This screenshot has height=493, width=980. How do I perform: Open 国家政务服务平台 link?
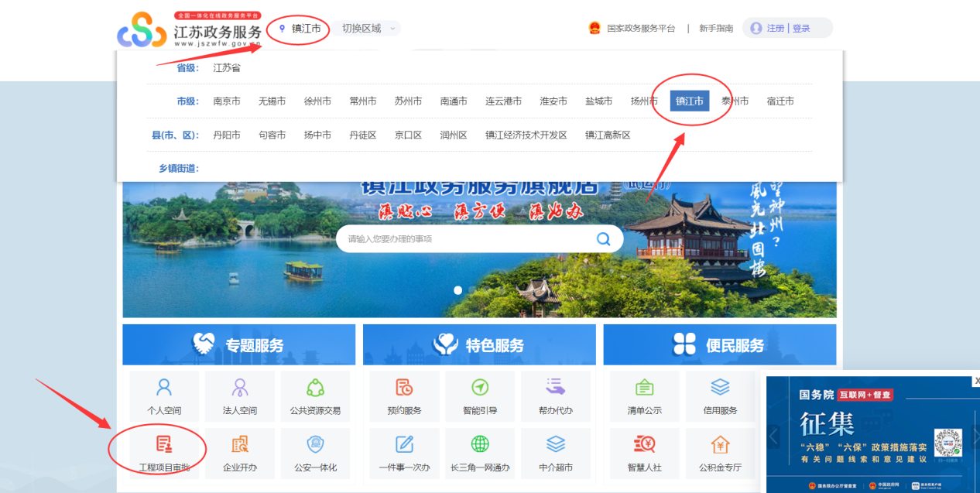pyautogui.click(x=640, y=29)
